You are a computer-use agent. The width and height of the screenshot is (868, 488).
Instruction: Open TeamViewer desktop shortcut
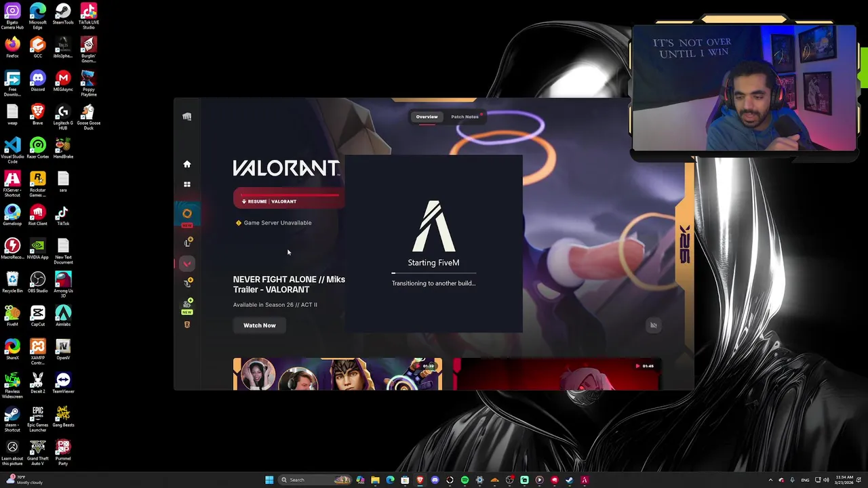tap(63, 383)
